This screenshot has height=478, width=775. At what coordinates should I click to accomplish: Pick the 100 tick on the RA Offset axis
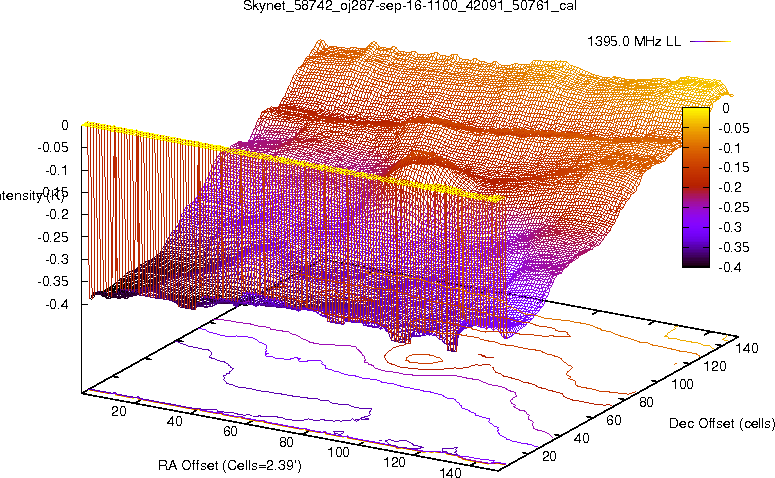point(339,452)
